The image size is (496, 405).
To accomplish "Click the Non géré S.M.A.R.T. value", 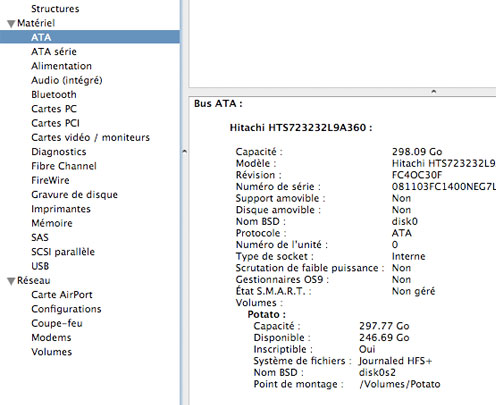I will click(x=414, y=292).
